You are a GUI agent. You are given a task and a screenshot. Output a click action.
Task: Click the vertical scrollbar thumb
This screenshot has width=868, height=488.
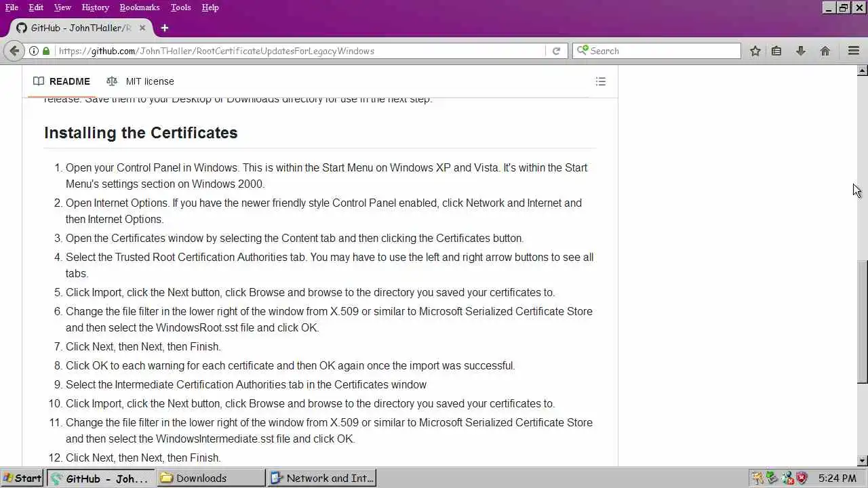[x=863, y=321]
